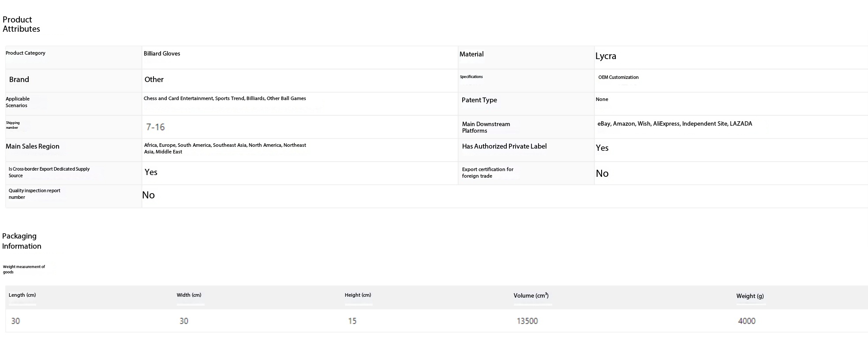
Task: Click the Has Authorized Private Label field
Action: (x=504, y=146)
